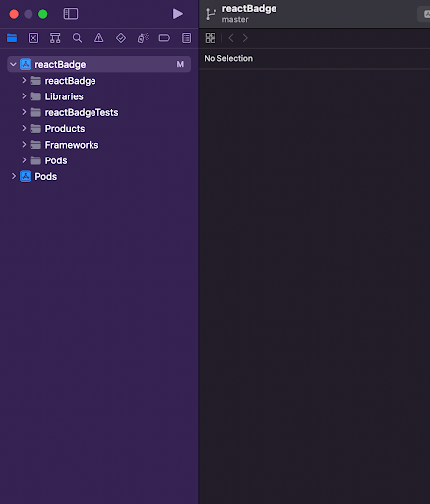
Task: Open the related items grid menu
Action: point(211,38)
